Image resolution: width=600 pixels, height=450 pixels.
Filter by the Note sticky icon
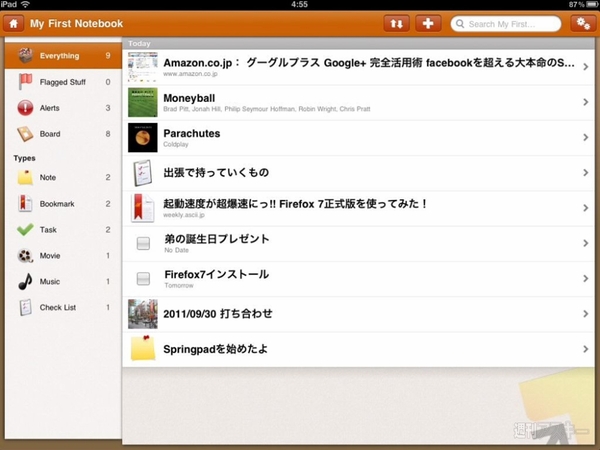25,177
